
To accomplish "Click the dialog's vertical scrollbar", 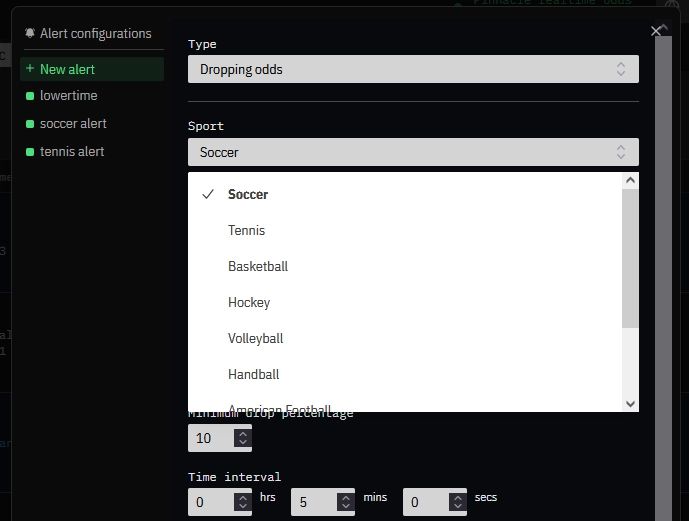I will pos(663,279).
